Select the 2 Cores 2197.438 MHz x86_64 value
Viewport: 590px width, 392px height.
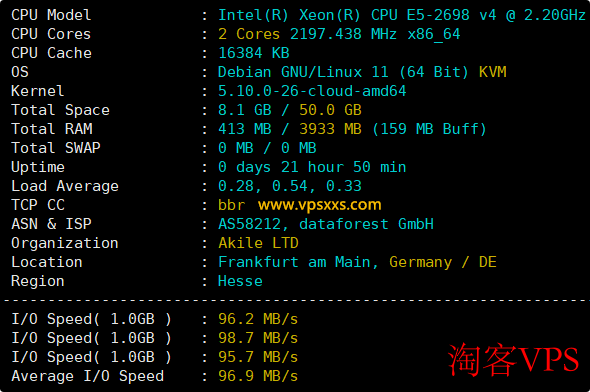point(339,34)
